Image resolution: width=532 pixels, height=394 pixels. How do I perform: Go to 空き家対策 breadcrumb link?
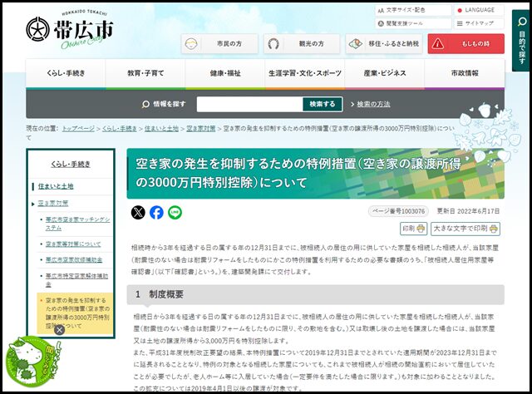click(x=201, y=129)
